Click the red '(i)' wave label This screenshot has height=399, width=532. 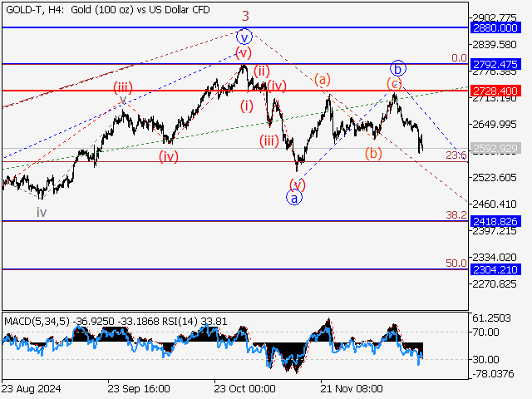[x=247, y=106]
